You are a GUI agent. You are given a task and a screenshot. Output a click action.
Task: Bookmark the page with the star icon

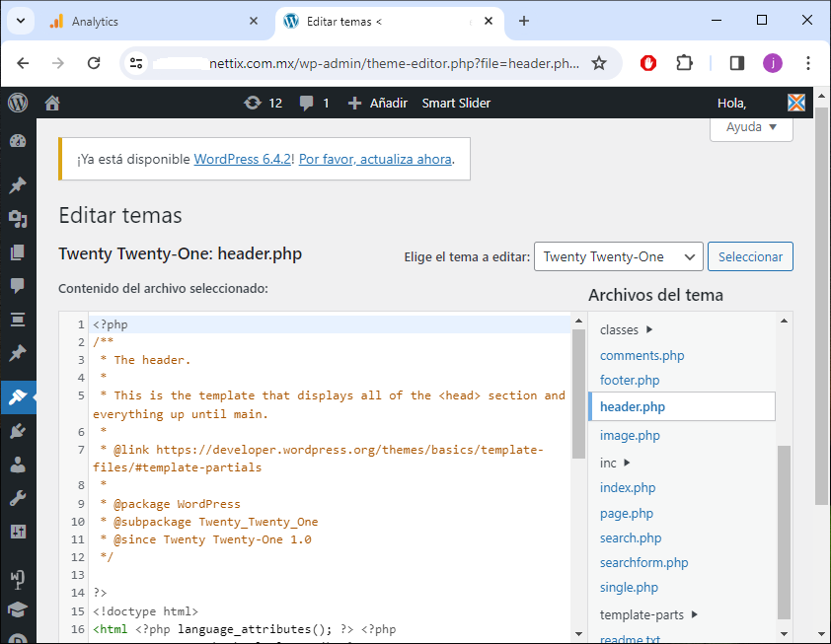point(598,63)
